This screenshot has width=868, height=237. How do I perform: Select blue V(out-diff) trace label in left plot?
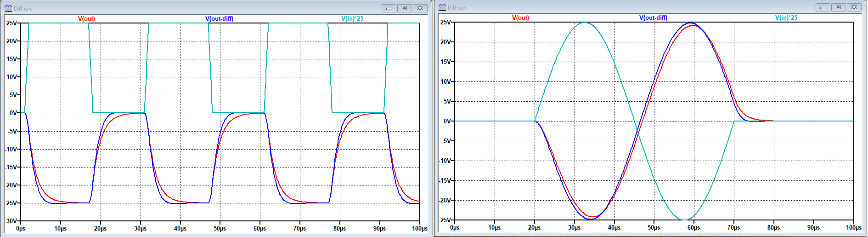tap(219, 19)
